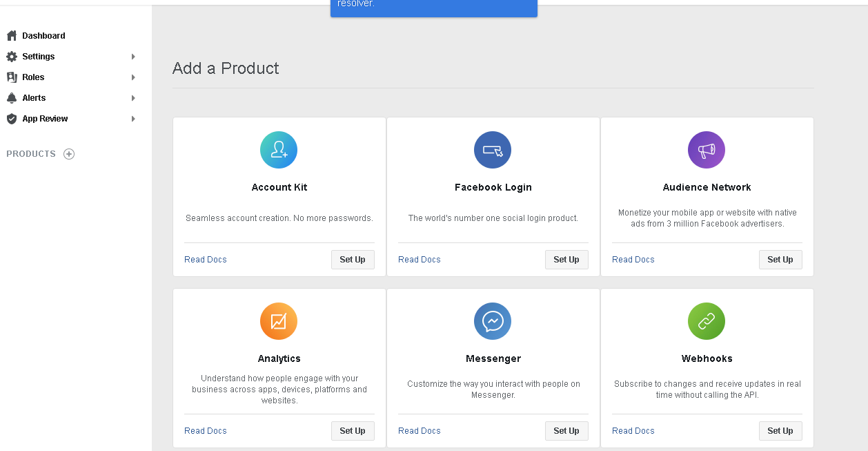Open Read Docs for Account Kit

click(206, 260)
